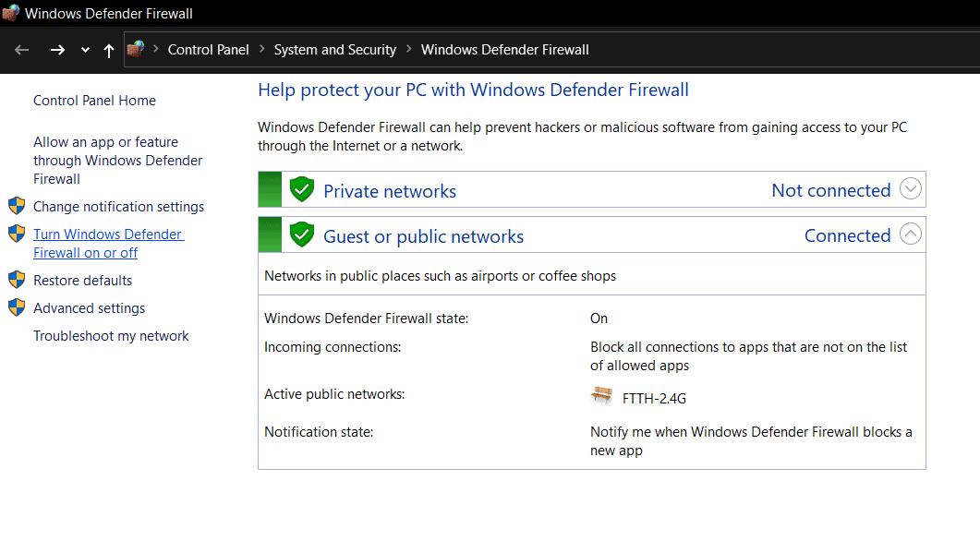Screen dimensions: 980x541
Task: Click Private networks heading
Action: pos(390,191)
